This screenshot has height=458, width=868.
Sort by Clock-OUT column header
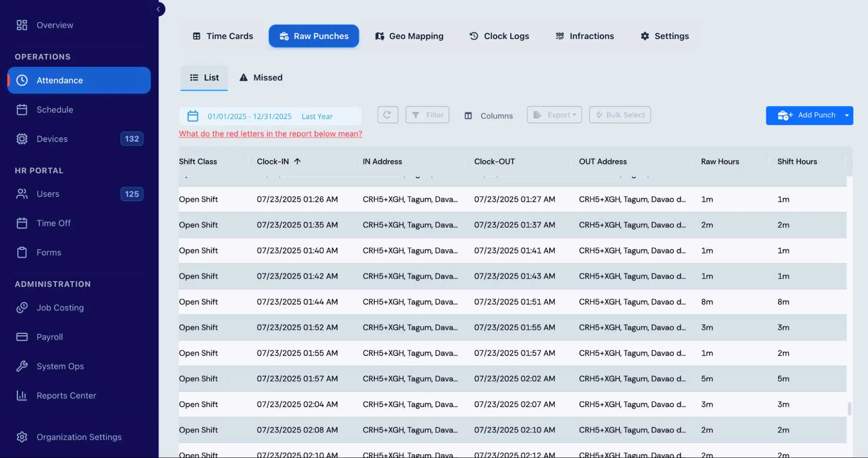coord(494,161)
